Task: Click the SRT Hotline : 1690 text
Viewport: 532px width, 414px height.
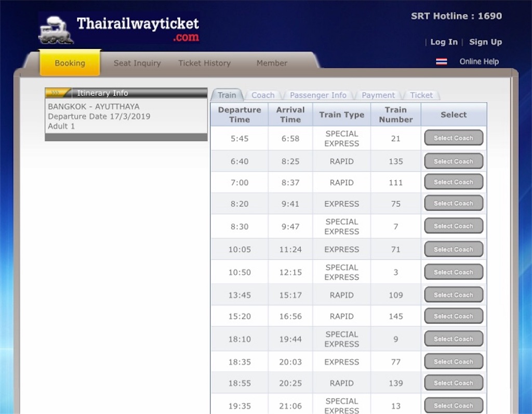Action: click(456, 16)
